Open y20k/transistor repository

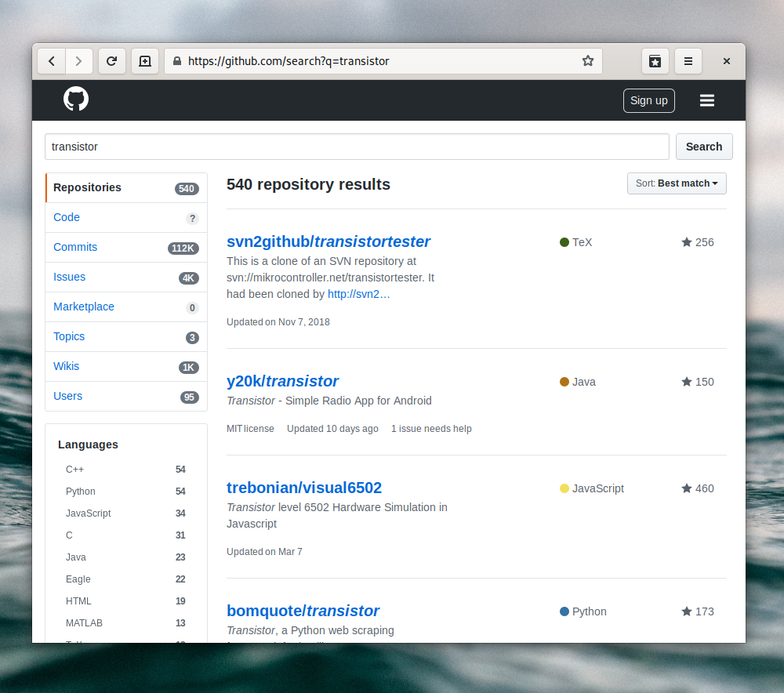(x=282, y=381)
